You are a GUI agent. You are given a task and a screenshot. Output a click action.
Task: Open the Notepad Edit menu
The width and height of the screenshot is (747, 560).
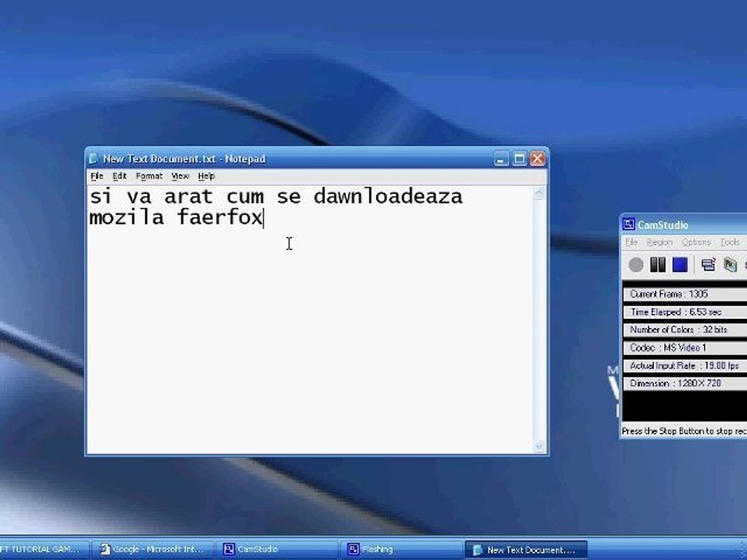click(x=119, y=176)
